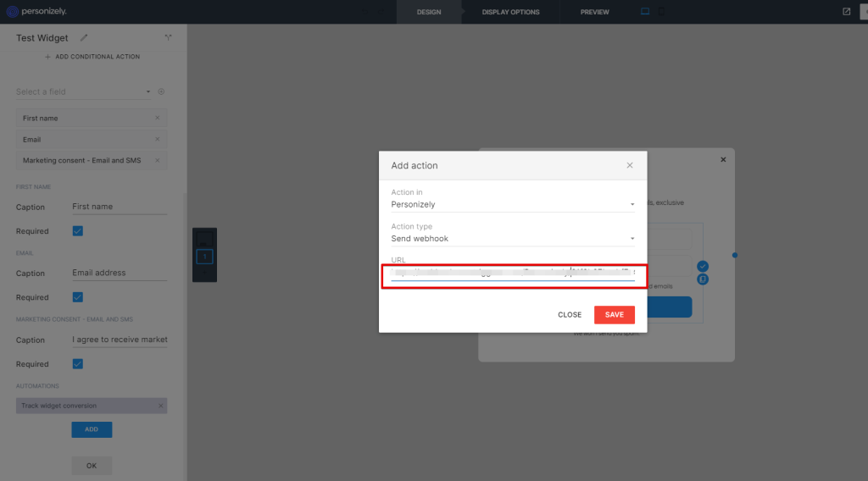The height and width of the screenshot is (481, 868).
Task: Close the Add action dialog
Action: 629,165
